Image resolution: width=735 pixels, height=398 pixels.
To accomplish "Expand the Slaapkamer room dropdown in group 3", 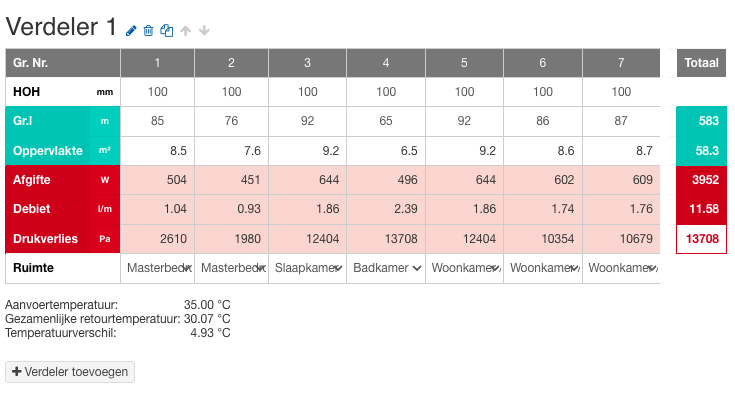I will coord(308,268).
